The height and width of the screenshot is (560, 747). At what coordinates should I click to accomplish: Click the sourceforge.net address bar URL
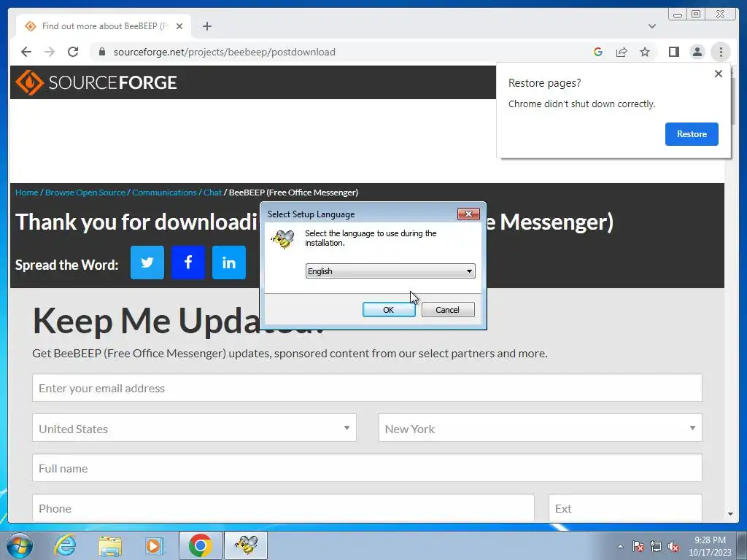tap(225, 52)
